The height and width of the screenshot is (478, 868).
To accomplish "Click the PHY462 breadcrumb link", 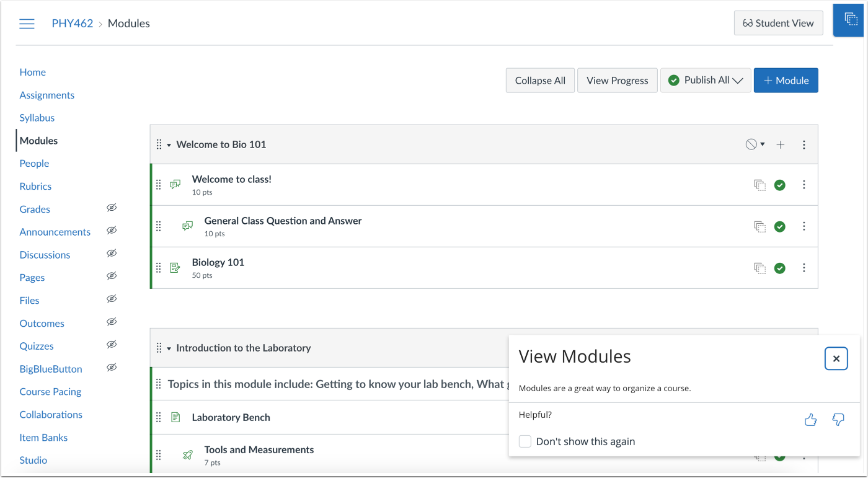I will pos(72,24).
